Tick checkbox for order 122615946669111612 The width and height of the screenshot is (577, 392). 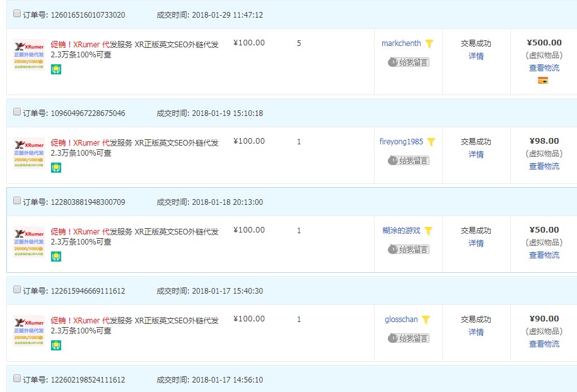[x=17, y=290]
